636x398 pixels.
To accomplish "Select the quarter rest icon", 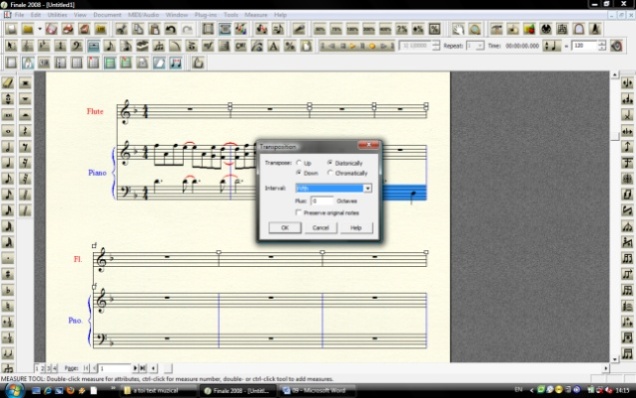I will click(25, 131).
